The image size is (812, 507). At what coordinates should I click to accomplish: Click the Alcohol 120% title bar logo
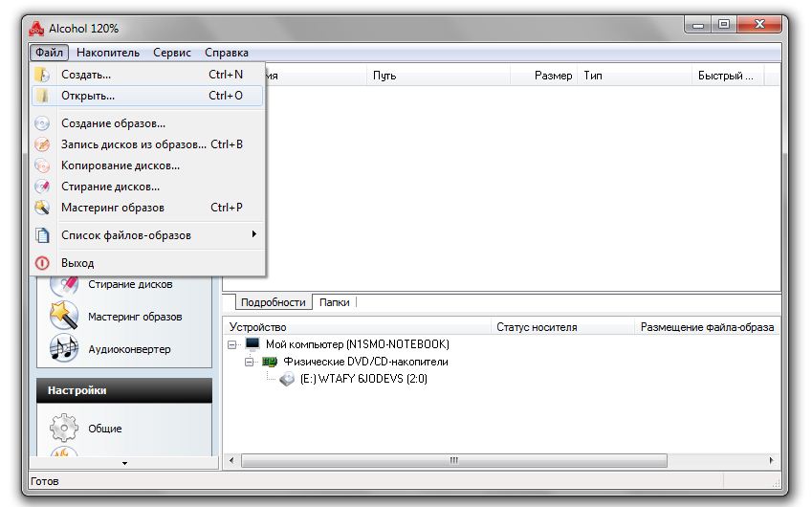36,29
